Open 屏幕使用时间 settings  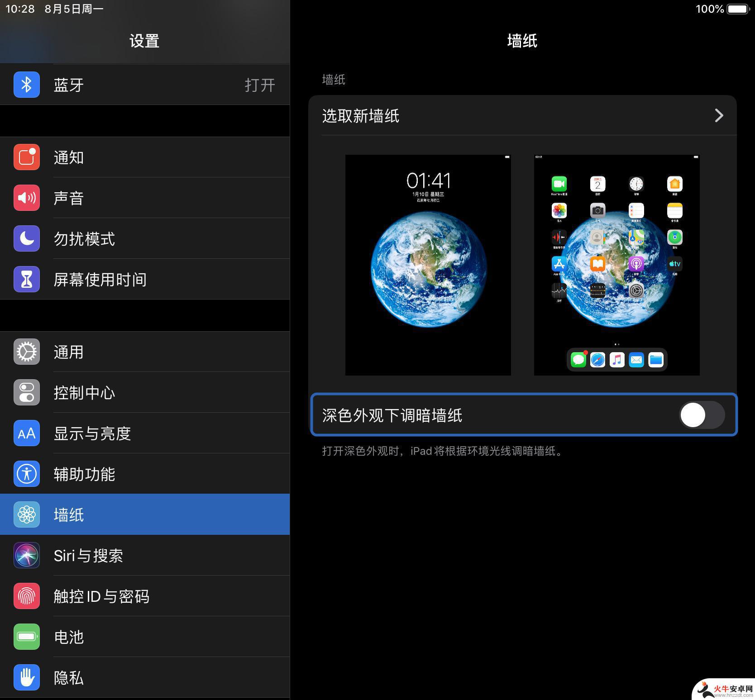[145, 279]
